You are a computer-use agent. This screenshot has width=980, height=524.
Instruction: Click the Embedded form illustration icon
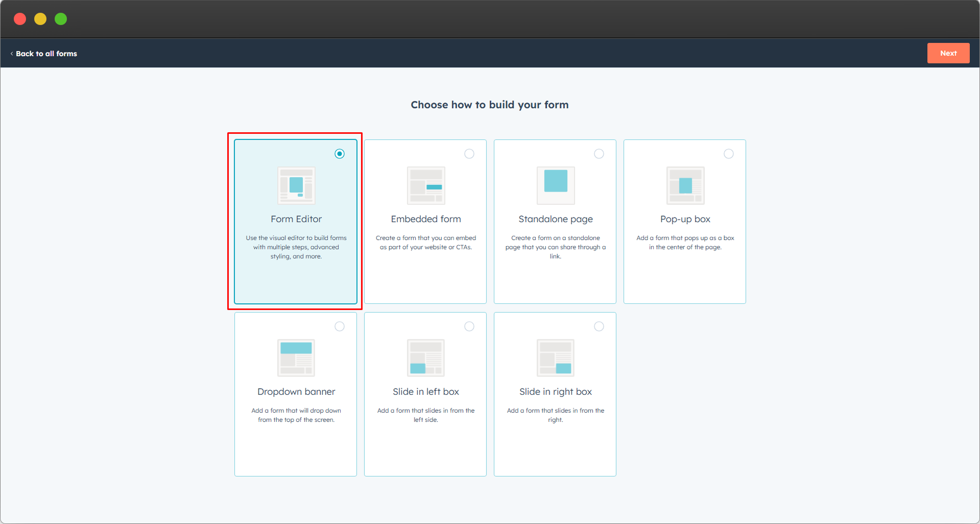pyautogui.click(x=426, y=185)
